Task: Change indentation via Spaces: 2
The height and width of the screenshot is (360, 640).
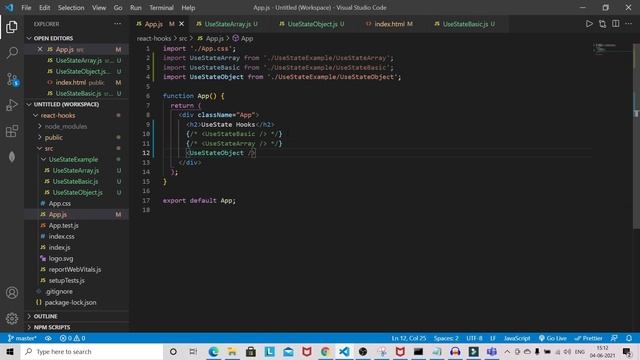Action: coord(446,338)
